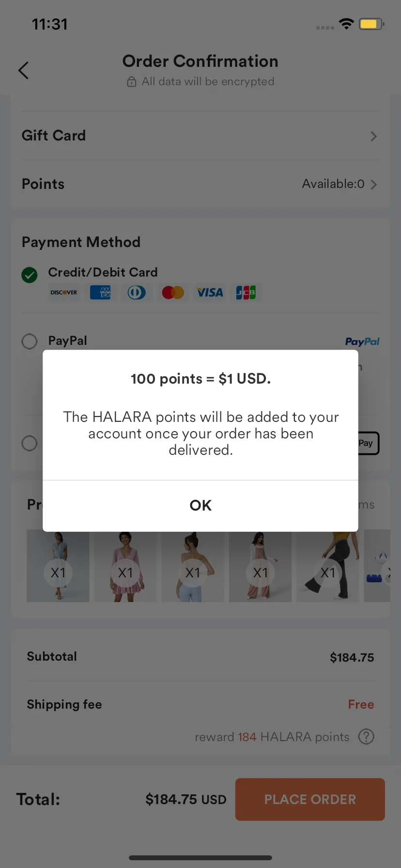
Task: Expand the Gift Card row chevron
Action: pos(373,136)
